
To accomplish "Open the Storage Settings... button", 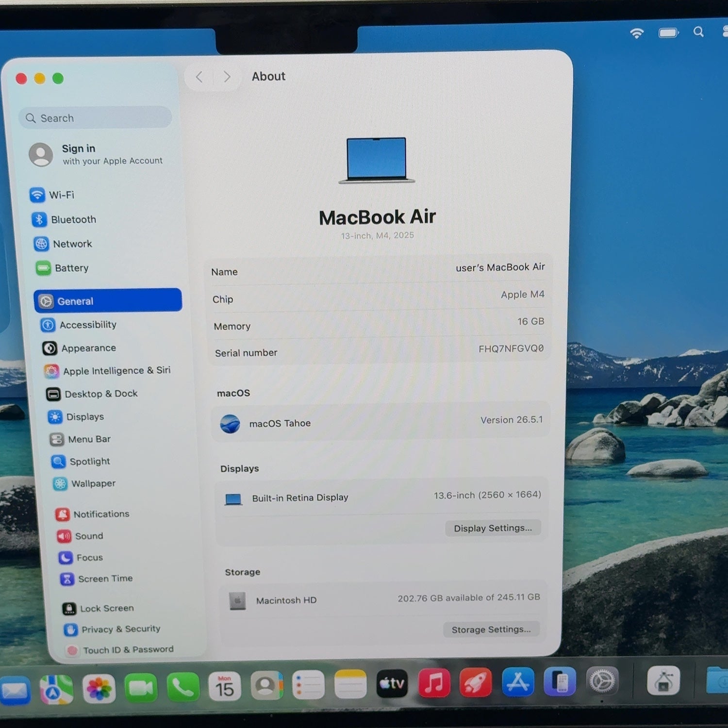I will tap(491, 629).
